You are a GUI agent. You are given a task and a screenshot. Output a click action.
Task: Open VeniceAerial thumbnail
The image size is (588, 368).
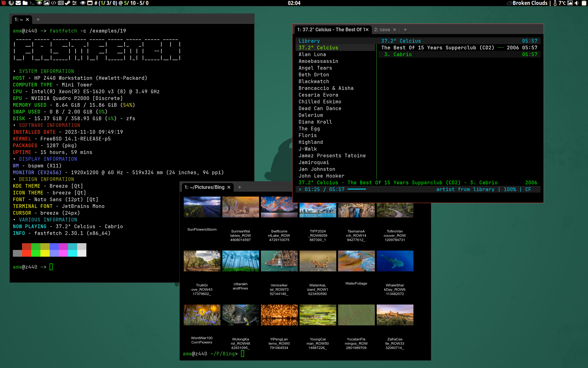click(x=279, y=261)
